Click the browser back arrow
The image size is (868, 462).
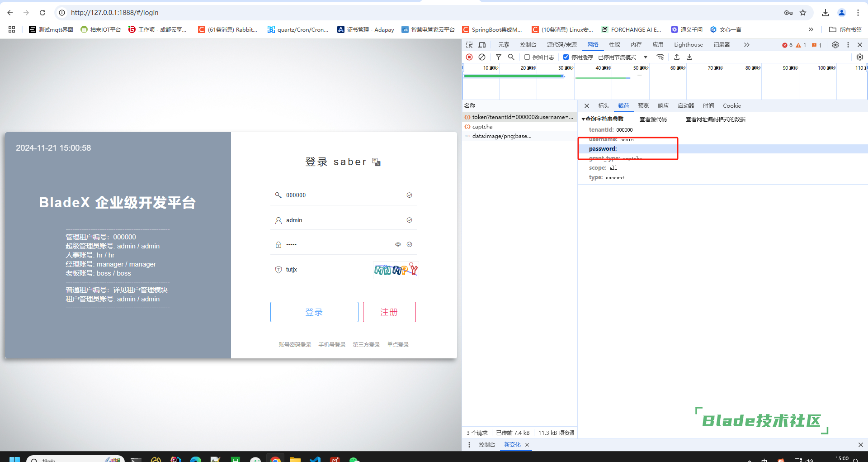pos(10,13)
